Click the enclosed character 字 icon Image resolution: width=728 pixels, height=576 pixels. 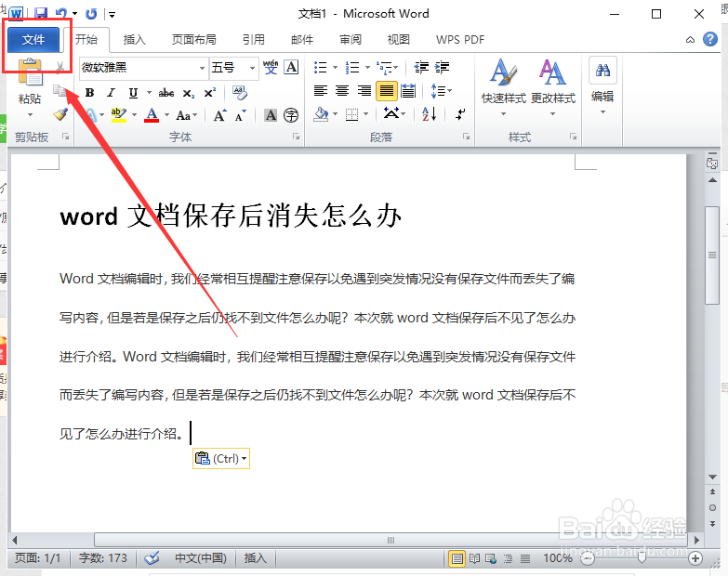point(291,115)
